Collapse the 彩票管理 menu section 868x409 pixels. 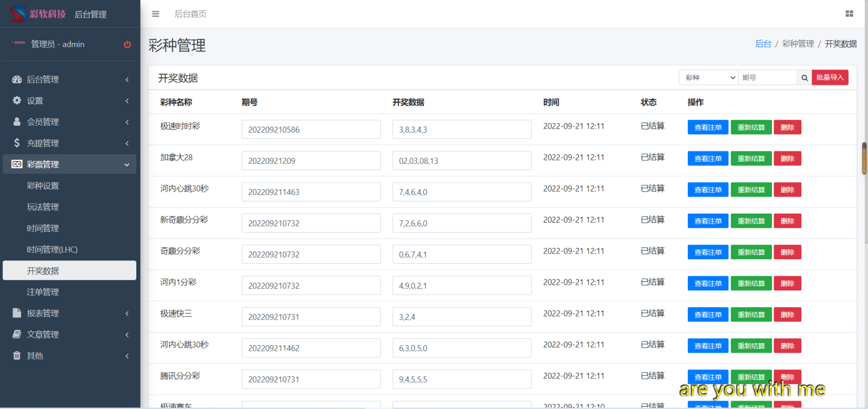pyautogui.click(x=69, y=164)
